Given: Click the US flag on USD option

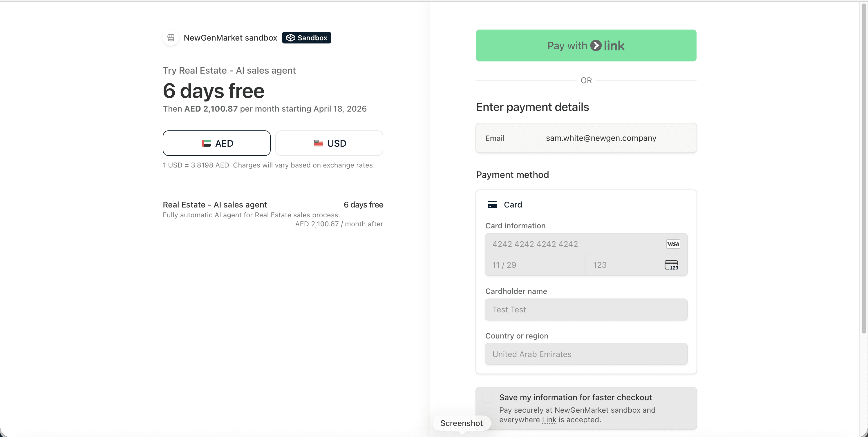Looking at the screenshot, I should 318,143.
